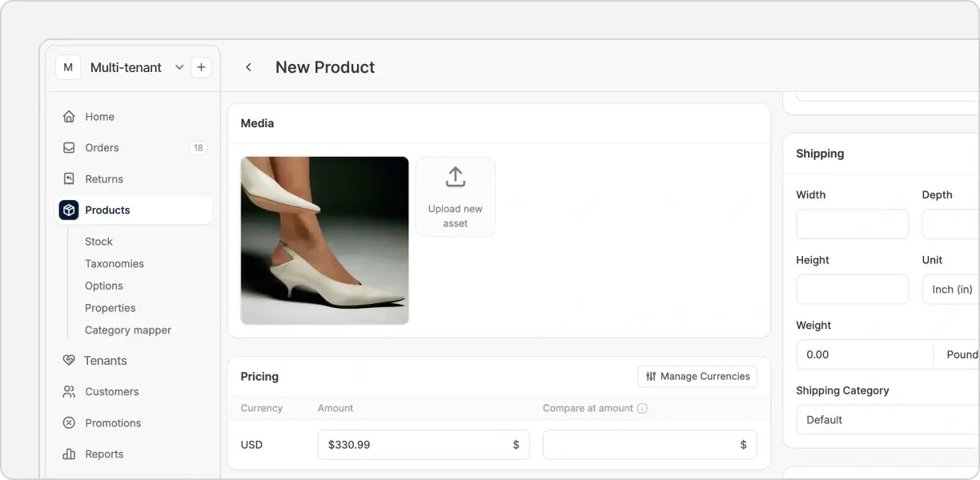Open Reports via the chart icon
This screenshot has width=980, height=480.
[69, 454]
